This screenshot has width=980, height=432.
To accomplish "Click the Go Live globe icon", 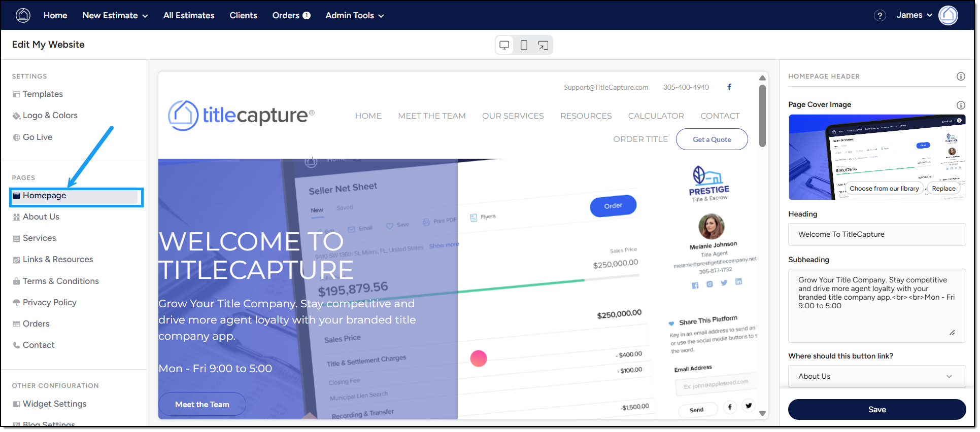I will click(17, 137).
